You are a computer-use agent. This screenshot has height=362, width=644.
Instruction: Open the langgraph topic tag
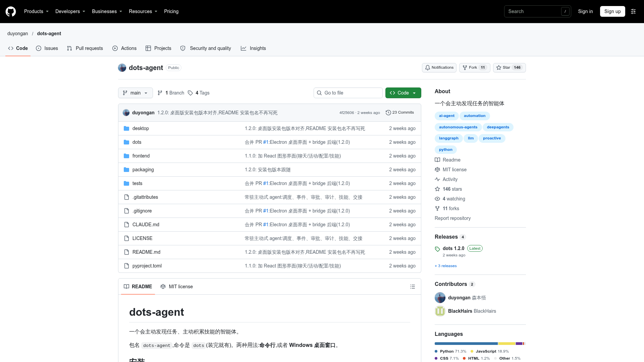448,138
